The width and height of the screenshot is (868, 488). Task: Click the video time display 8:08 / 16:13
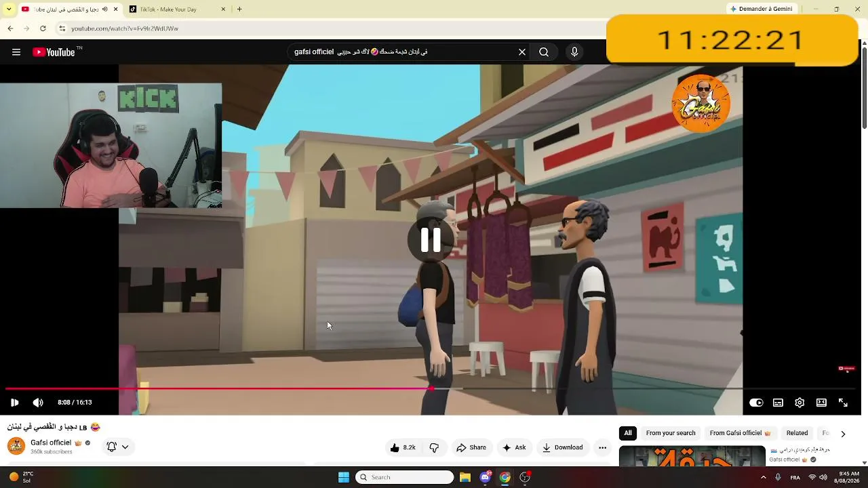click(x=75, y=403)
